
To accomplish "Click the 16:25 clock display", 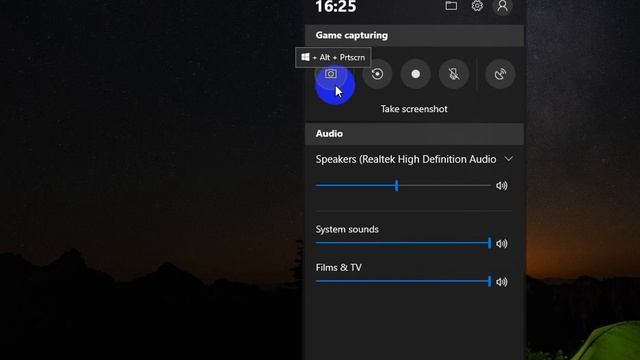I will (336, 7).
